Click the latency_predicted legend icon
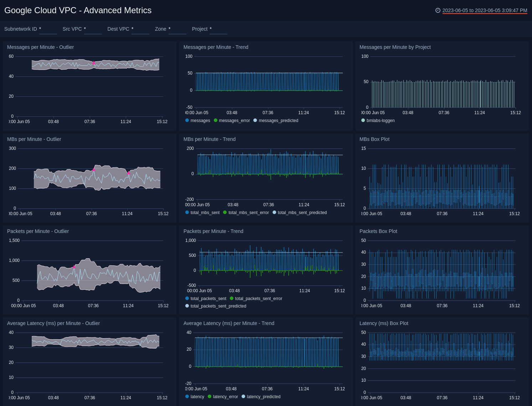Image resolution: width=532 pixels, height=406 pixels. click(x=243, y=397)
